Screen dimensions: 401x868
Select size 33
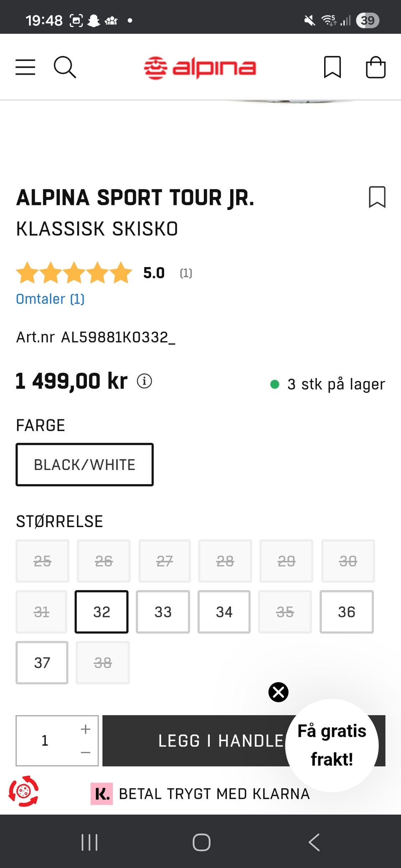pos(163,612)
